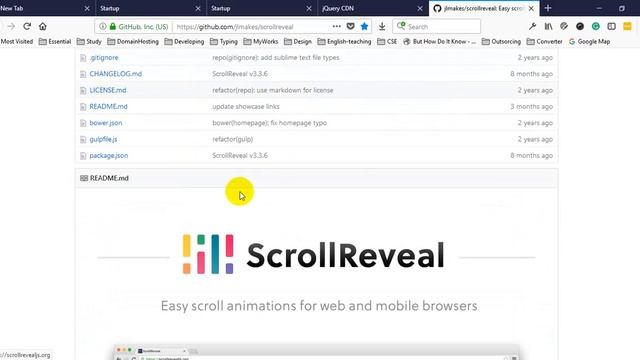The height and width of the screenshot is (360, 640).
Task: Open the Developing bookmarks folder
Action: tap(184, 42)
